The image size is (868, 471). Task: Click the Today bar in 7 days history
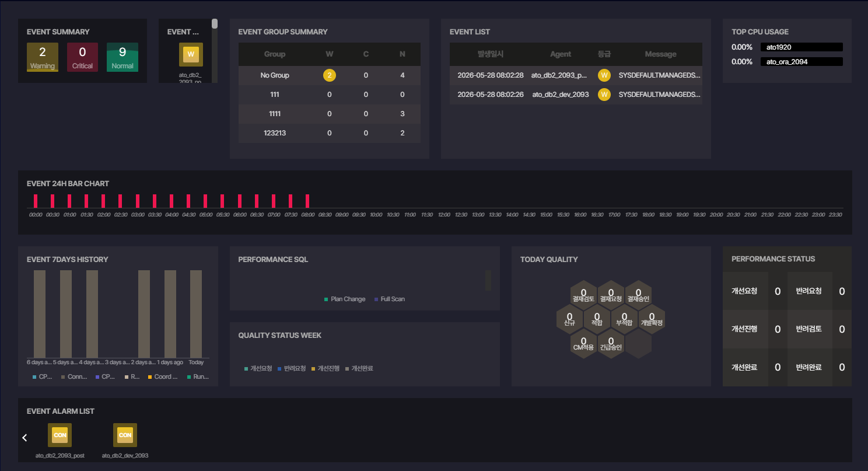(x=196, y=313)
